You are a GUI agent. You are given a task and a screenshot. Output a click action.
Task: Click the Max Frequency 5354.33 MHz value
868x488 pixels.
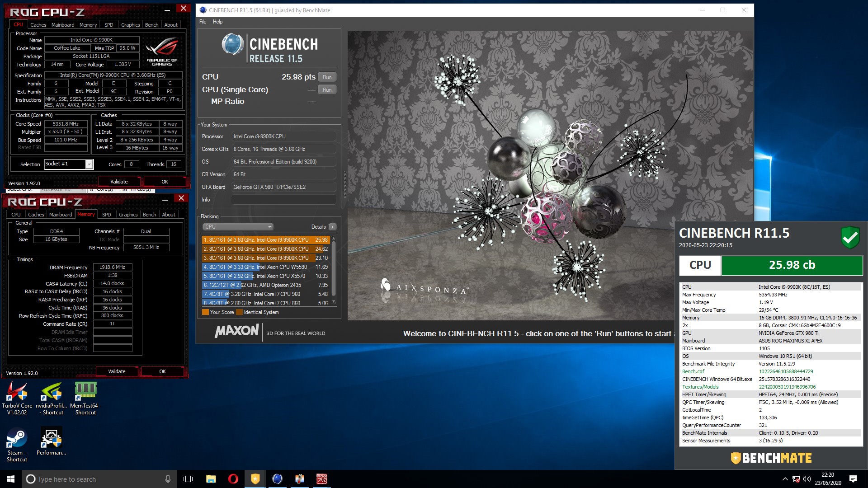[x=773, y=295]
